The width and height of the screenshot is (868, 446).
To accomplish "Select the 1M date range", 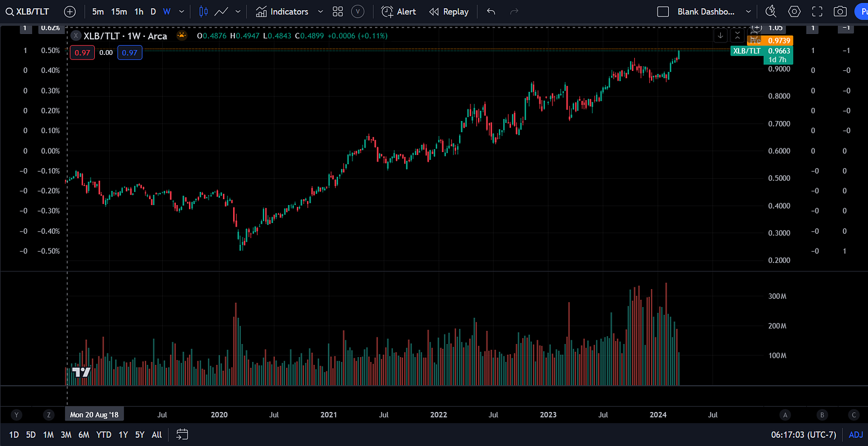I will [x=48, y=435].
